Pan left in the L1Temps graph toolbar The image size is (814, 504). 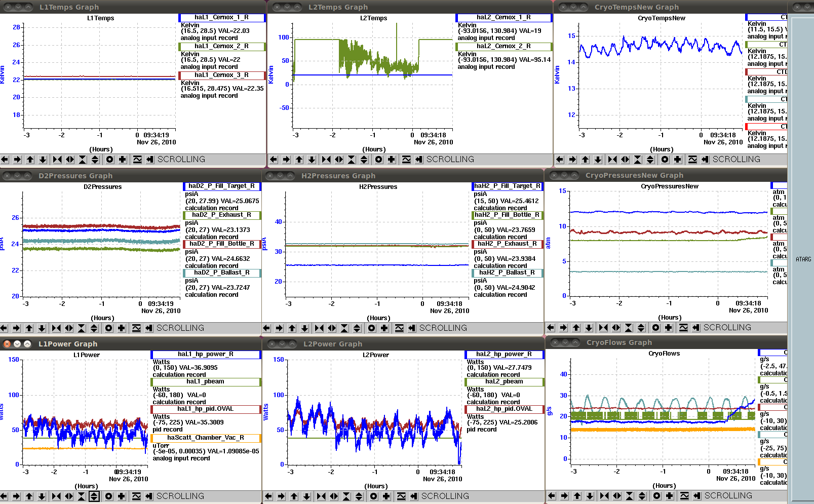pos(5,160)
